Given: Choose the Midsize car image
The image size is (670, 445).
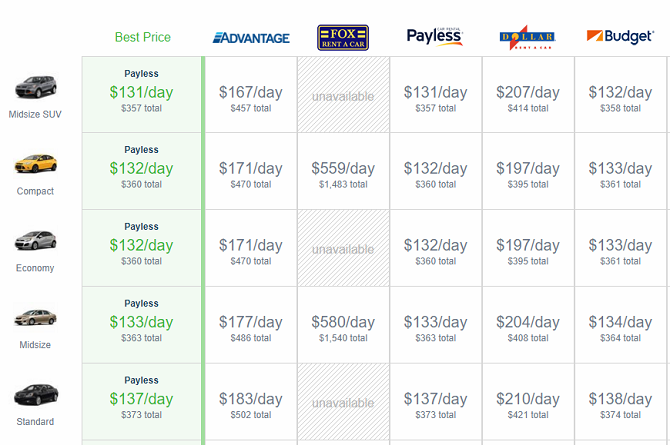Looking at the screenshot, I should pos(36,317).
